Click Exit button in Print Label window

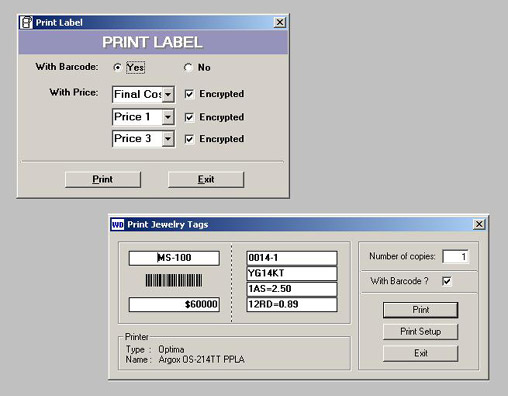(x=206, y=179)
